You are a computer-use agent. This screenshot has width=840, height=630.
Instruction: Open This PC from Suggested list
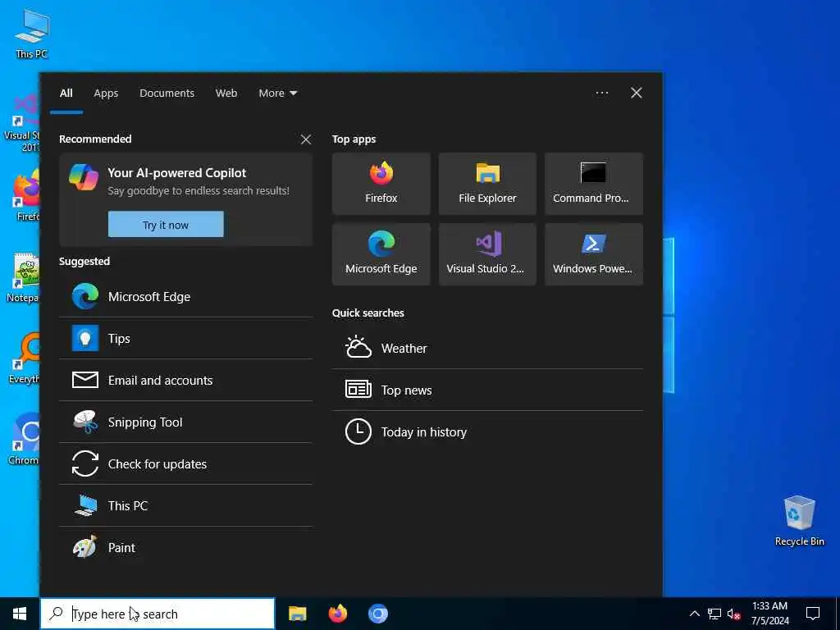(x=186, y=505)
